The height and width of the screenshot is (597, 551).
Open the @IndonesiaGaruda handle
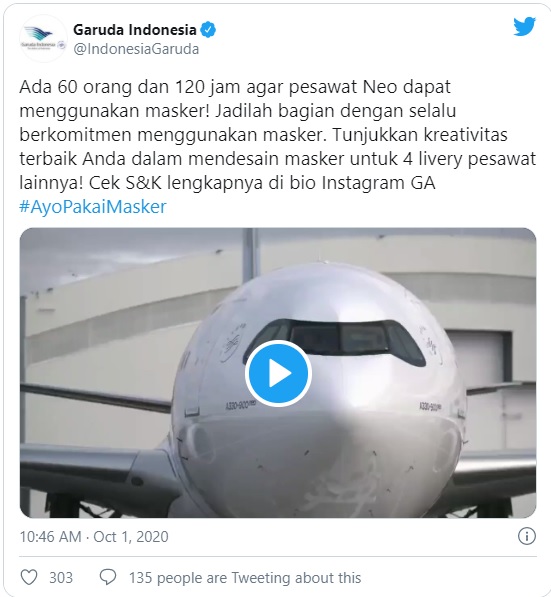(136, 49)
